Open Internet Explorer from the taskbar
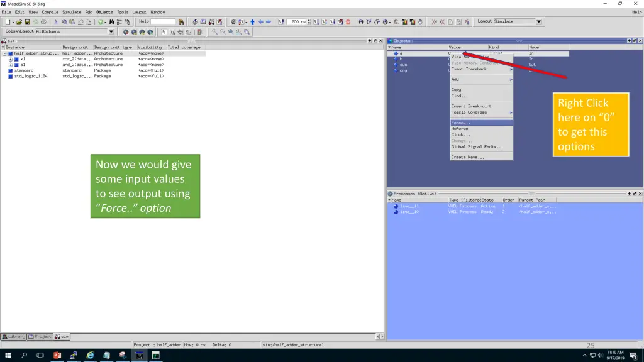The width and height of the screenshot is (644, 362). click(x=90, y=356)
